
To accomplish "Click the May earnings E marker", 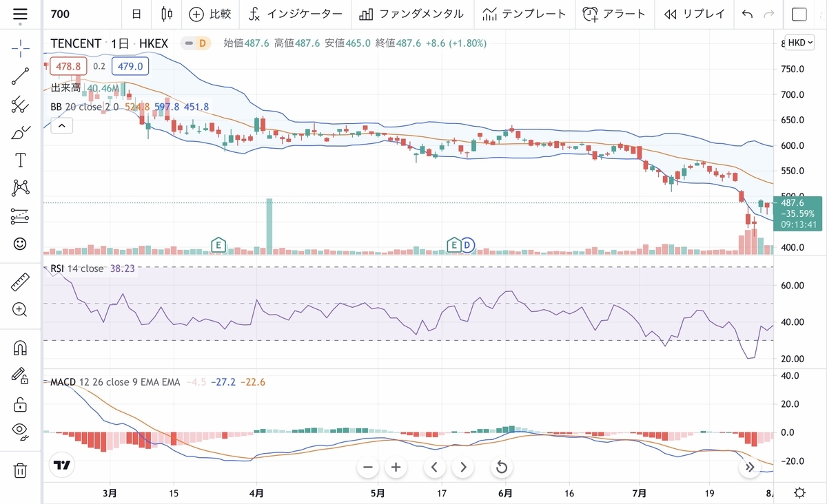I will coord(453,244).
